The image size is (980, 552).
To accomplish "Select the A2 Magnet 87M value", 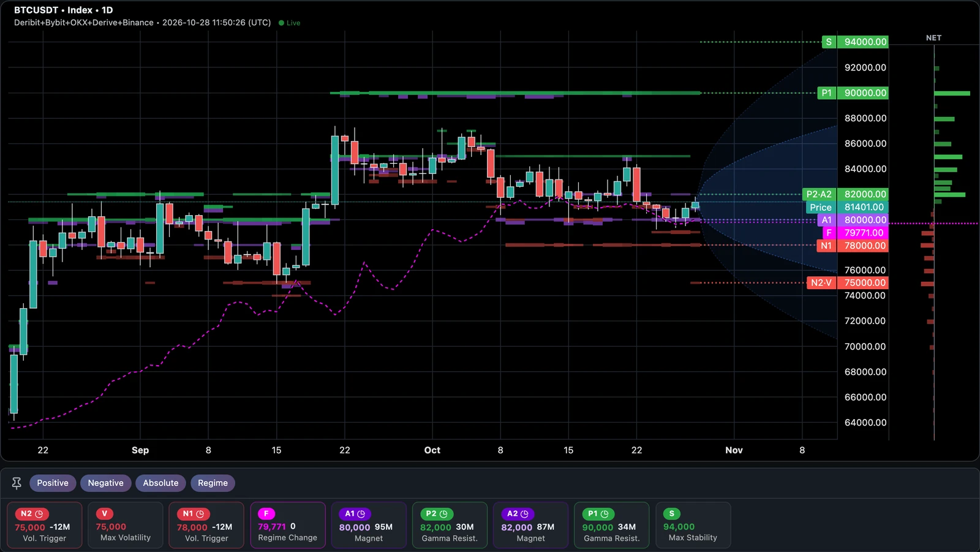I will tap(545, 527).
